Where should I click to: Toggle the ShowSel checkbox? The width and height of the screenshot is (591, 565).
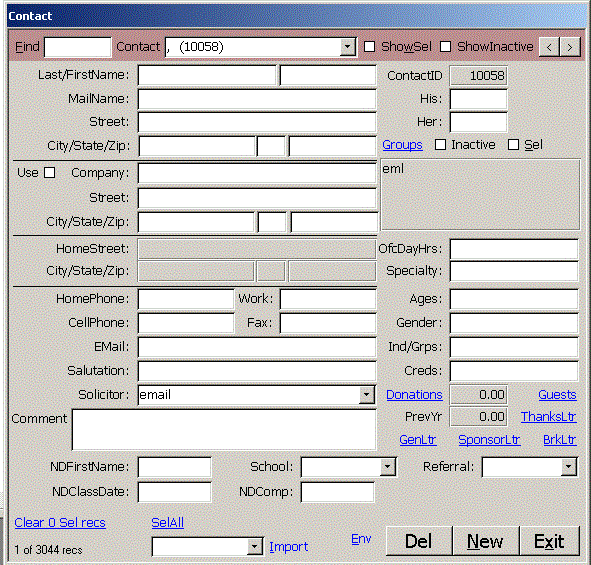pyautogui.click(x=369, y=47)
